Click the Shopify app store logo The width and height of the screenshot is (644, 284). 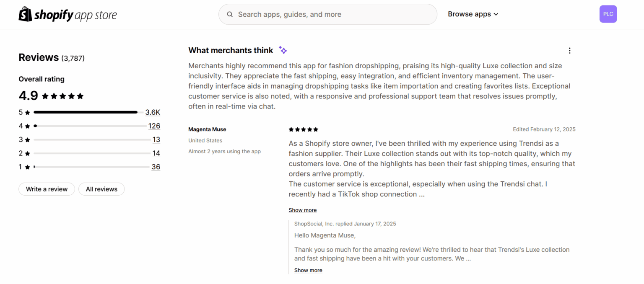67,14
